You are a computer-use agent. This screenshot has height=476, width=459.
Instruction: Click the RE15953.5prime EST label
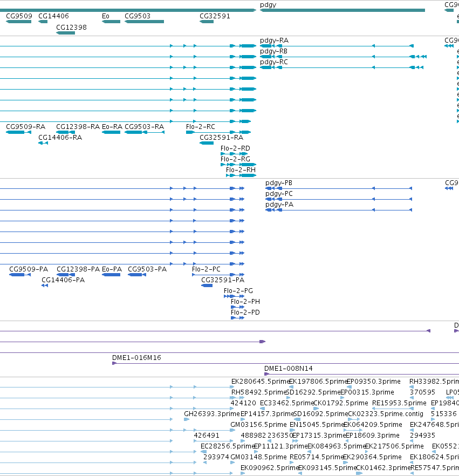[x=399, y=403]
